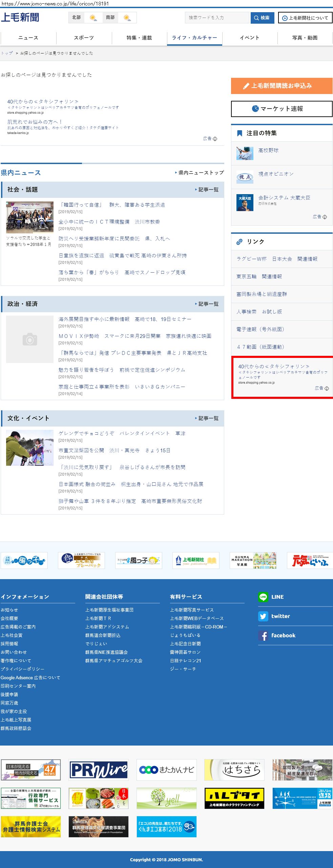
Task: Click the 視点 opinion thumbnail icon
Action: click(x=245, y=177)
